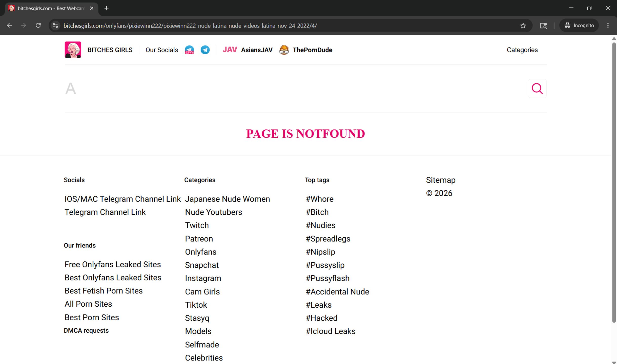The width and height of the screenshot is (617, 364).
Task: Click the ThePornDude mascot icon
Action: click(x=284, y=50)
